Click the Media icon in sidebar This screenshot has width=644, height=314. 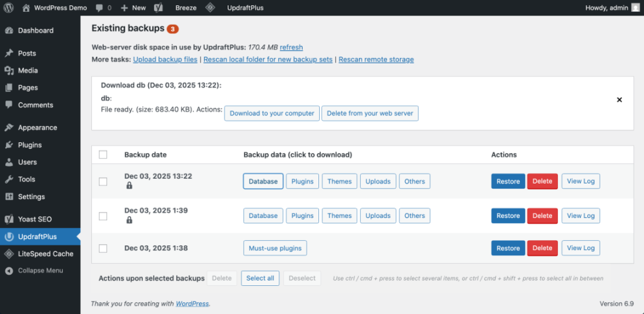9,71
